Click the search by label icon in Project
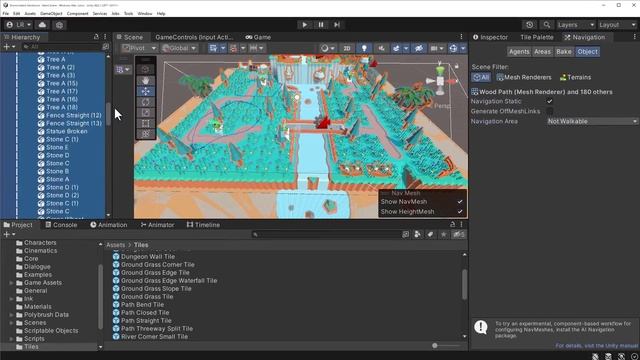This screenshot has width=640, height=360. pyautogui.click(x=430, y=234)
